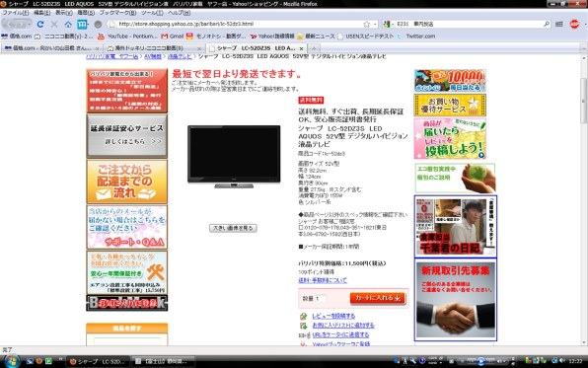The width and height of the screenshot is (588, 368).
Task: Click the カートに入れる button
Action: (378, 298)
